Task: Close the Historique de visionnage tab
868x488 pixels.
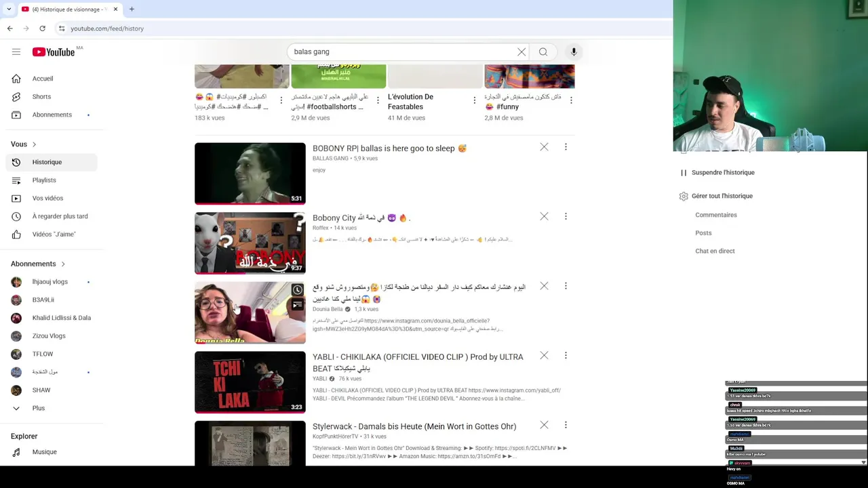Action: 115,9
